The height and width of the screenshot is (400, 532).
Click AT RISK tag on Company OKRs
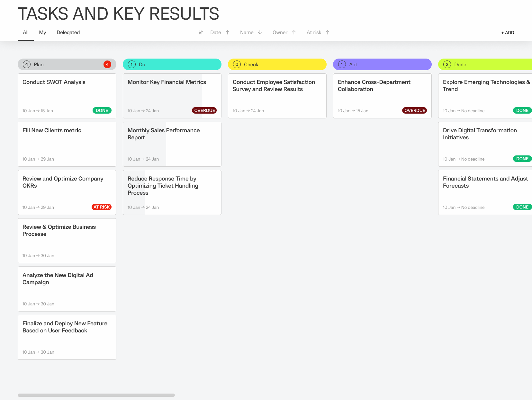(x=102, y=207)
